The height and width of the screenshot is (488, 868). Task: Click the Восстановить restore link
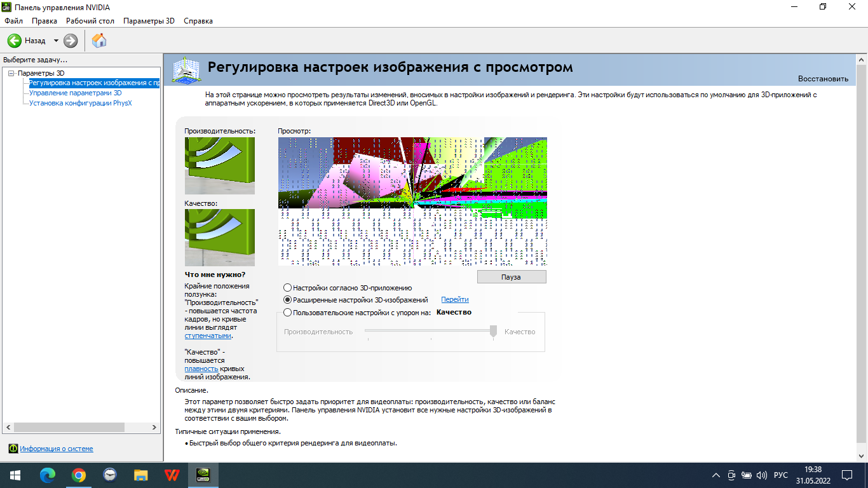click(823, 79)
